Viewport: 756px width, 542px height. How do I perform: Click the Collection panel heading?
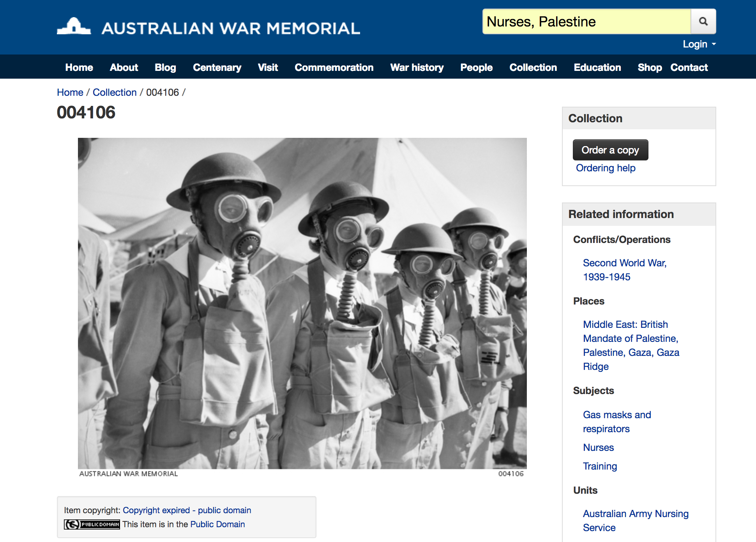(595, 118)
